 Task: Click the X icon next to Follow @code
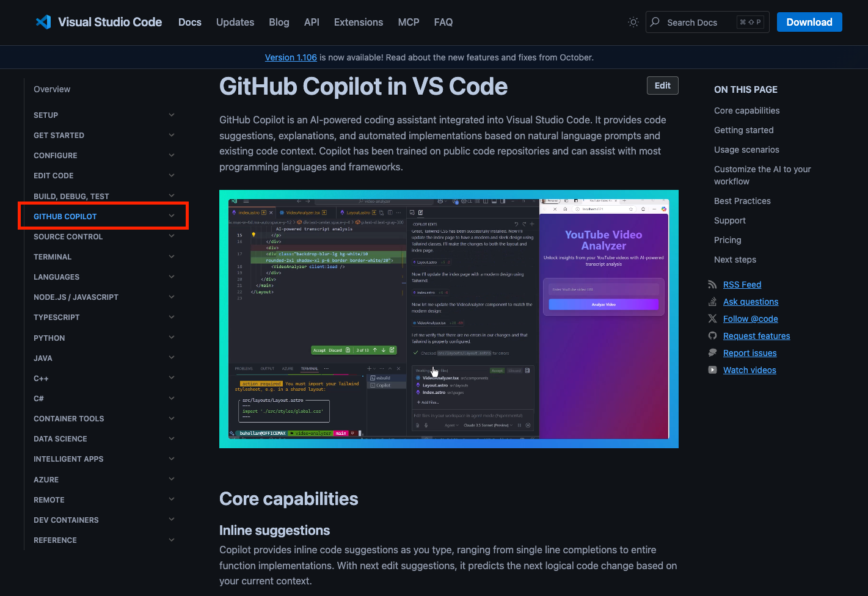(712, 318)
